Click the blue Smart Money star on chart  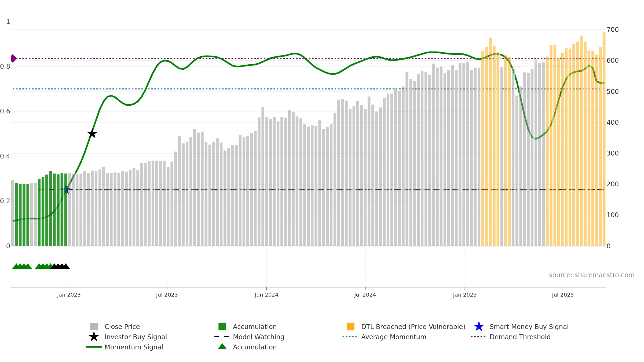tap(66, 190)
